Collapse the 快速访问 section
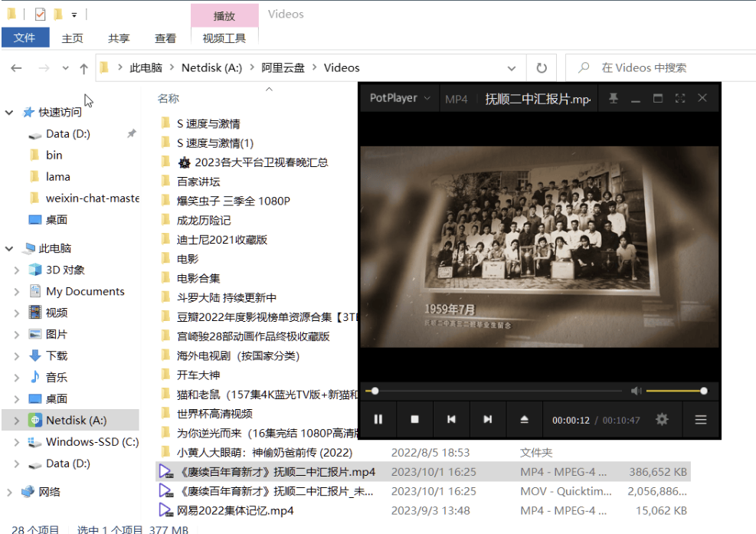This screenshot has height=534, width=756. 9,112
